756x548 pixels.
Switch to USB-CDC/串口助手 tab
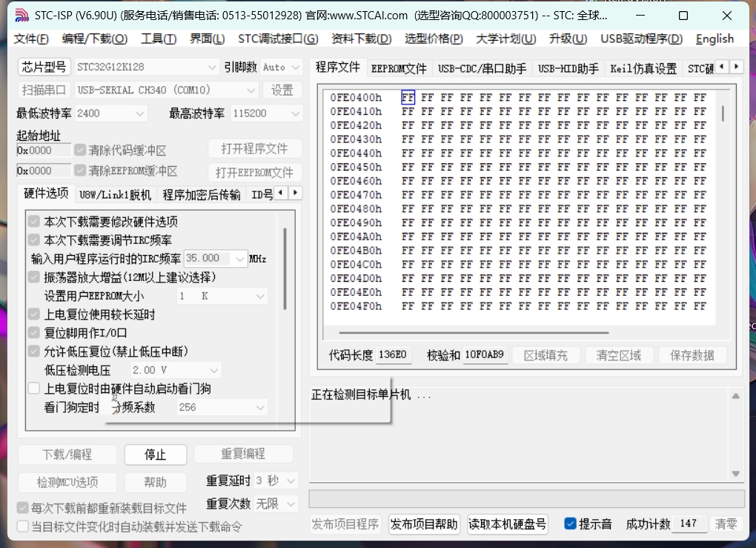point(483,69)
